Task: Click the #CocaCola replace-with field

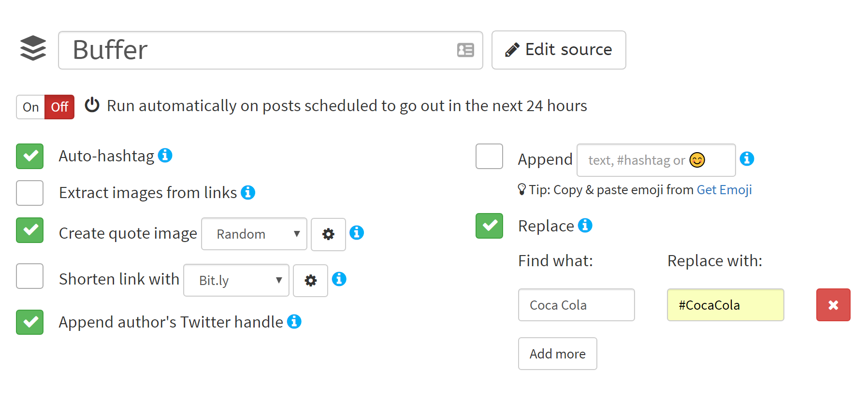Action: pos(725,305)
